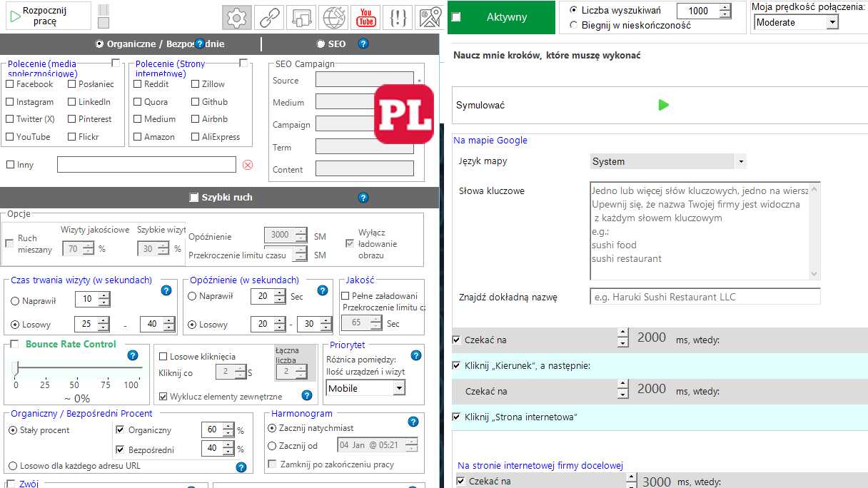Toggle the Szybki ruch checkbox
The height and width of the screenshot is (488, 868).
click(x=193, y=198)
